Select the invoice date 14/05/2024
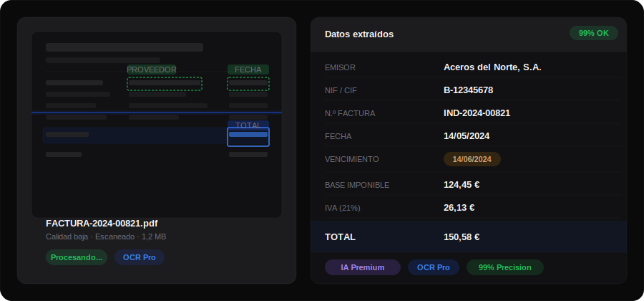Viewport: 644px width, 301px height. pyautogui.click(x=467, y=136)
